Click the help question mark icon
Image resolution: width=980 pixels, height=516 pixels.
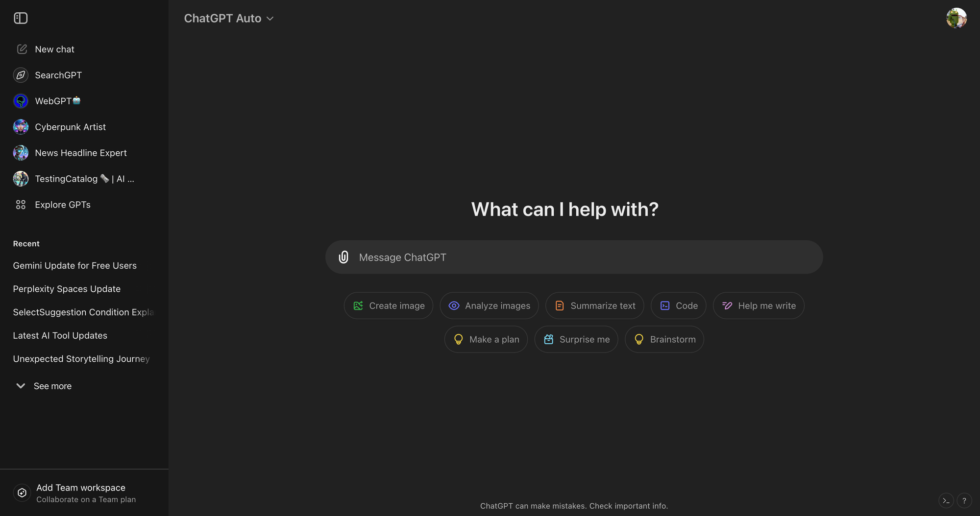(965, 500)
